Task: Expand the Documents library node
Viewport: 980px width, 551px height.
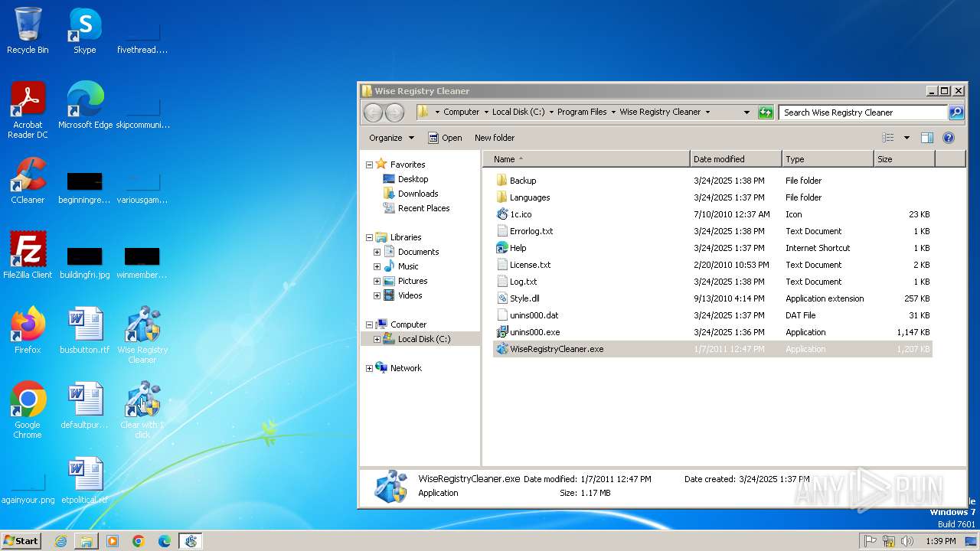Action: (x=377, y=252)
